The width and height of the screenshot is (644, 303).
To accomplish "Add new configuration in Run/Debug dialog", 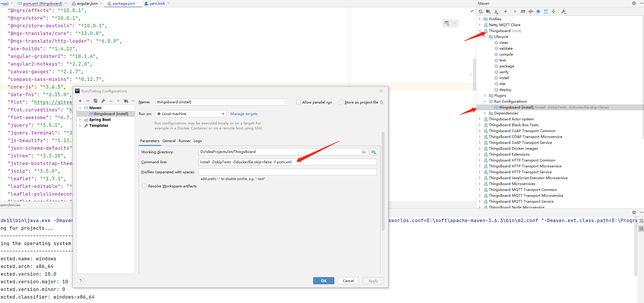I will pyautogui.click(x=80, y=101).
